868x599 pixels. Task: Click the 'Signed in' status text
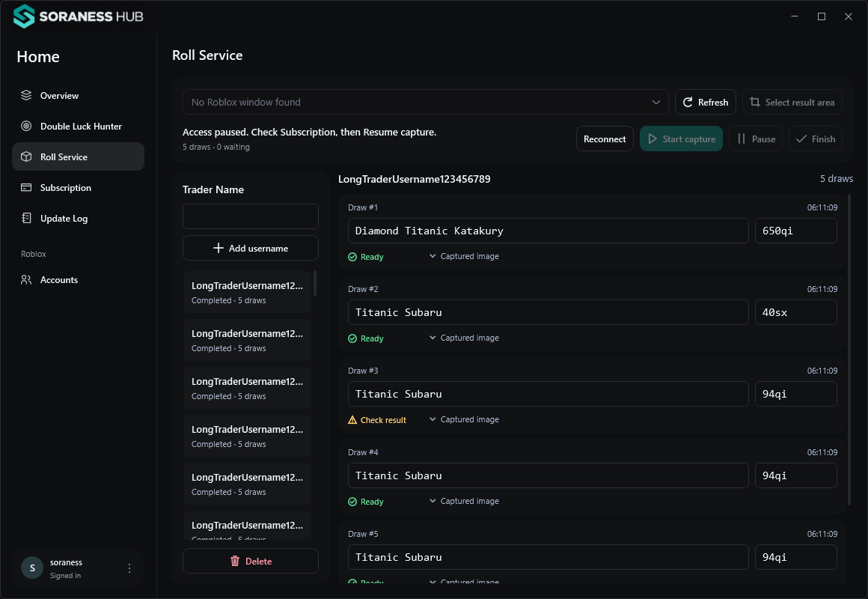coord(65,575)
